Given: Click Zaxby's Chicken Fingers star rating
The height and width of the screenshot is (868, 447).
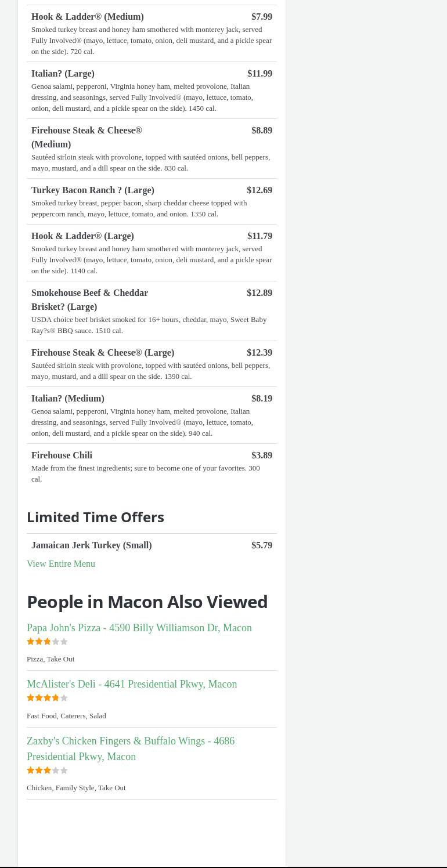Looking at the screenshot, I should tap(48, 771).
